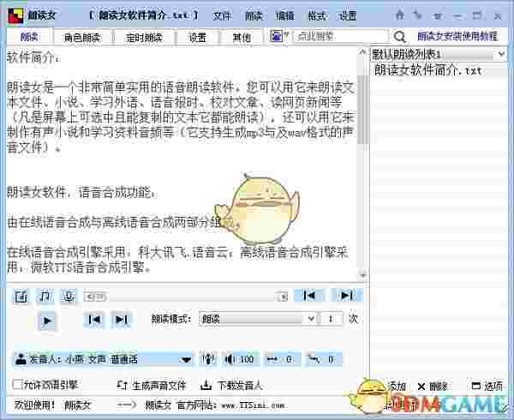The width and height of the screenshot is (514, 420).
Task: Open 朗读女安装使用教程 link
Action: [457, 36]
